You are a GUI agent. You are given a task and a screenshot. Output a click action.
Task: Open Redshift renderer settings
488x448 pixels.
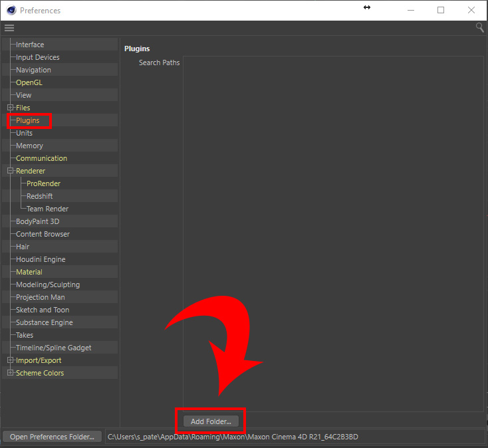point(40,196)
